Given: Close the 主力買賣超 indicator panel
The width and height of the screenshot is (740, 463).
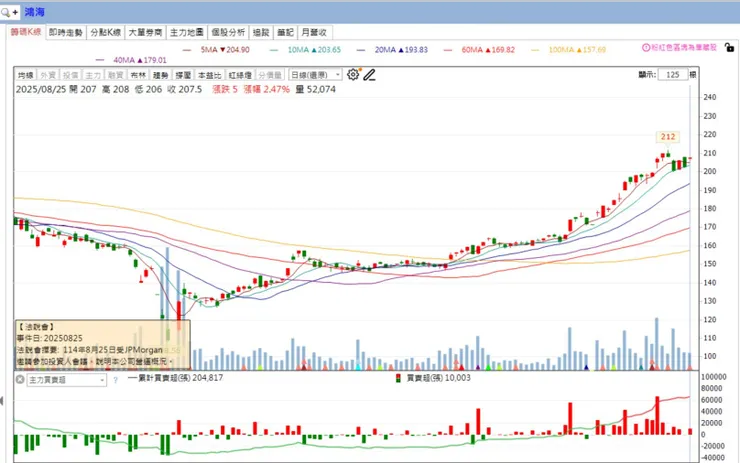Looking at the screenshot, I should tap(20, 379).
